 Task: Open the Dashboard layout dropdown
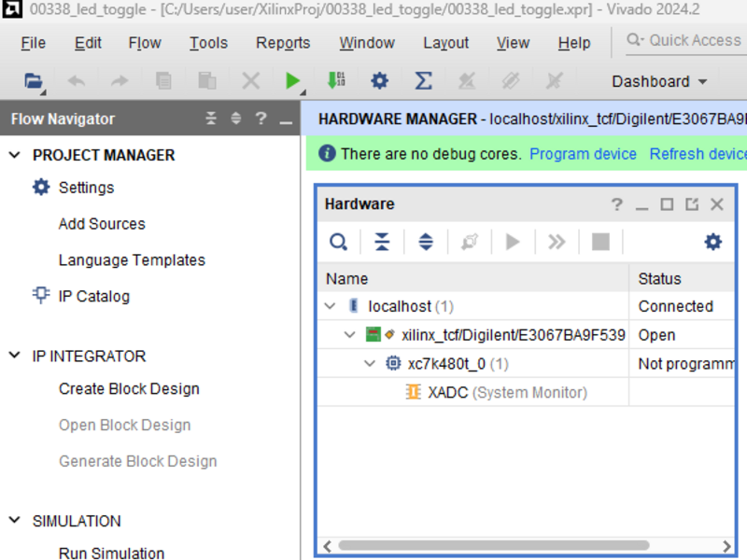pyautogui.click(x=659, y=81)
